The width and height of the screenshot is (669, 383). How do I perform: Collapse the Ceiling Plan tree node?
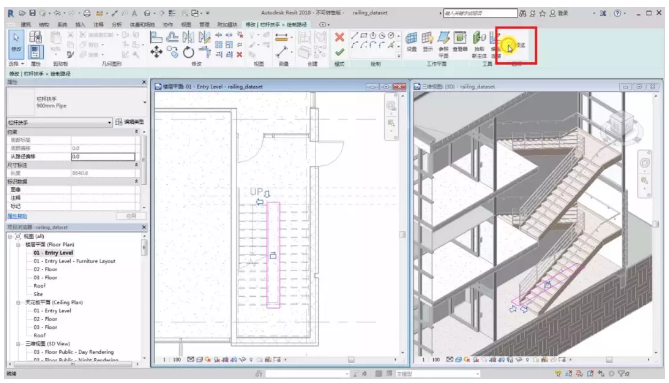(x=18, y=302)
